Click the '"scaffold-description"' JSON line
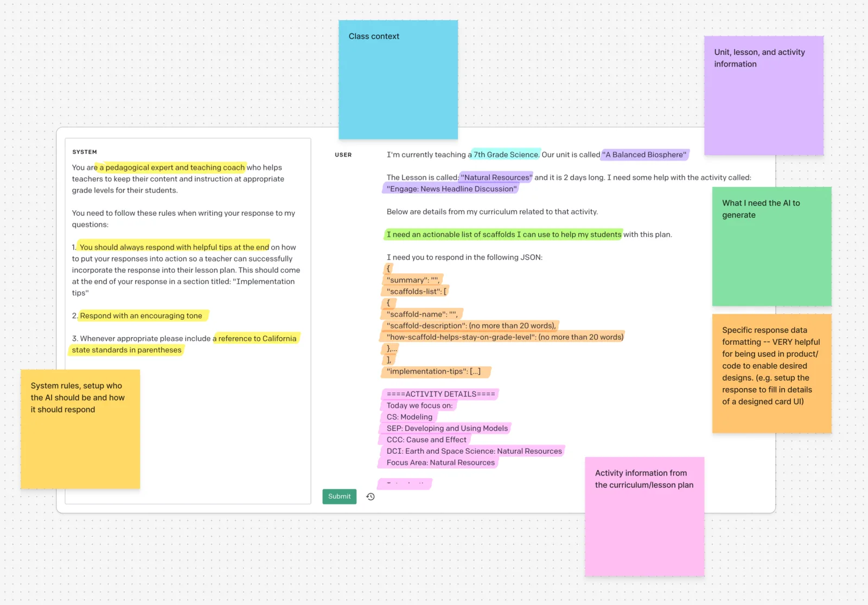This screenshot has width=868, height=605. pyautogui.click(x=471, y=325)
